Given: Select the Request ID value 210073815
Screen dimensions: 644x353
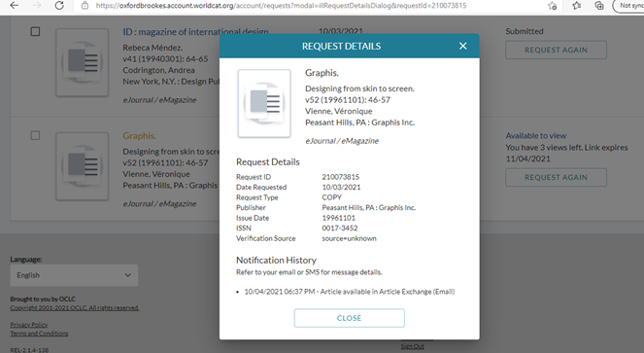Looking at the screenshot, I should click(x=341, y=177).
